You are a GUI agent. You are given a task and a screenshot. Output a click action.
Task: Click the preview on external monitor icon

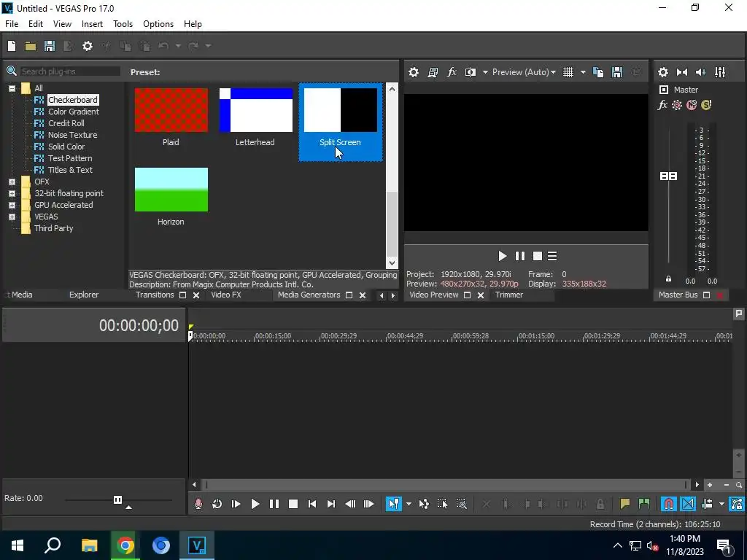click(433, 72)
